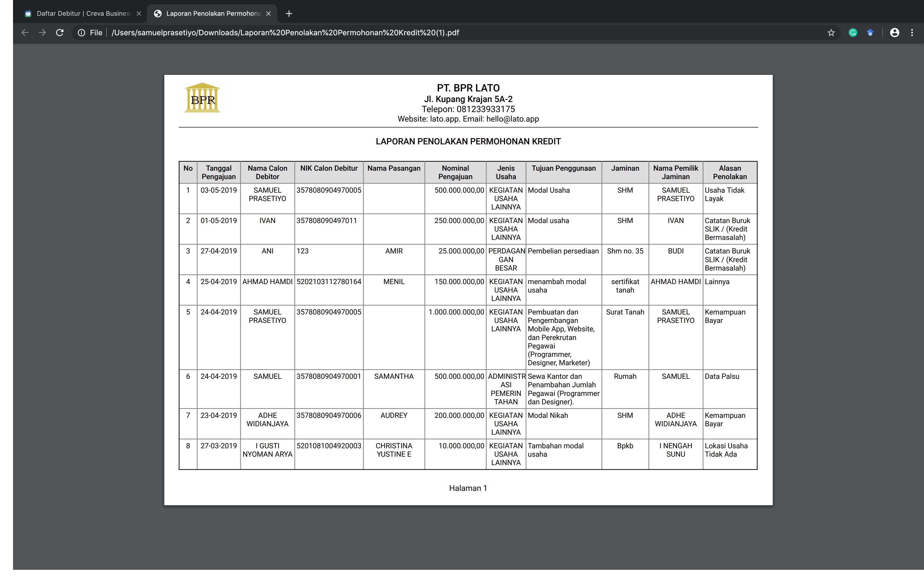Click the Jenis Usaha column header
The width and height of the screenshot is (924, 585).
pos(506,173)
